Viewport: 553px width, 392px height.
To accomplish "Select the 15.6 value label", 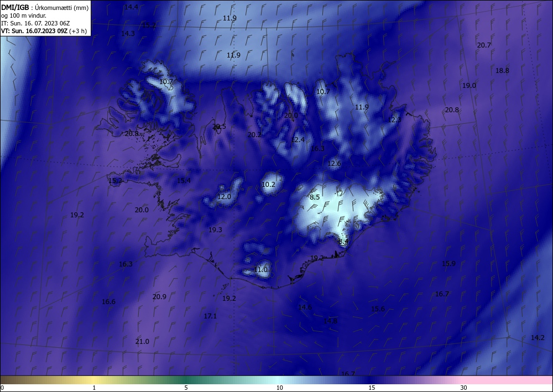I will (x=378, y=309).
